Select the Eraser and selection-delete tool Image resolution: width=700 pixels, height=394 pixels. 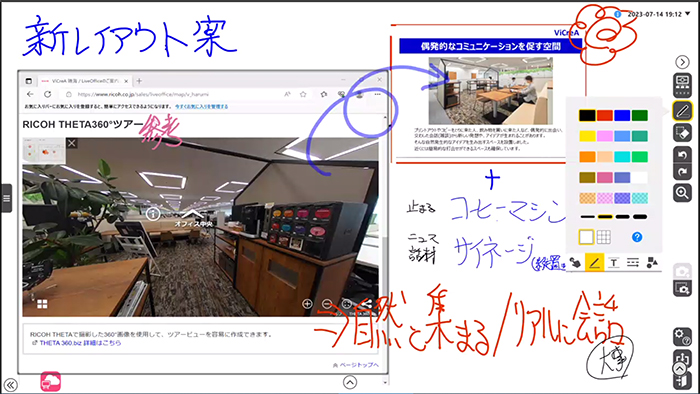(682, 133)
